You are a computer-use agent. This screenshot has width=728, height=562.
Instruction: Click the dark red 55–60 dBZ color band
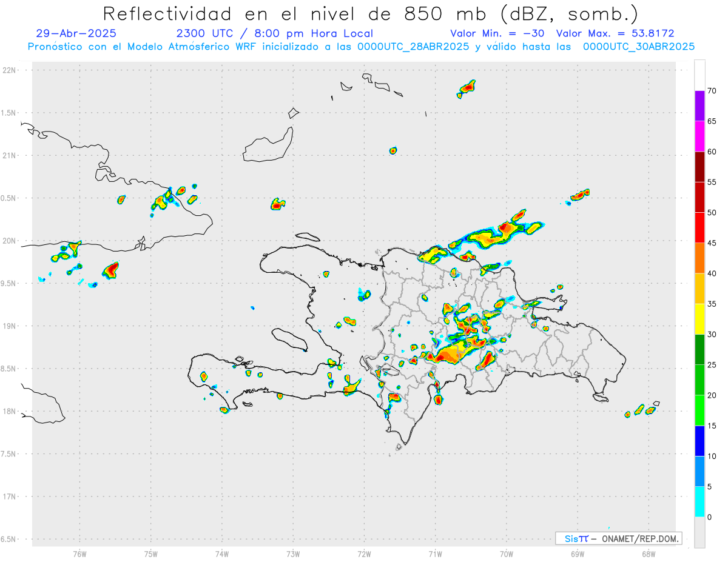[x=699, y=167]
